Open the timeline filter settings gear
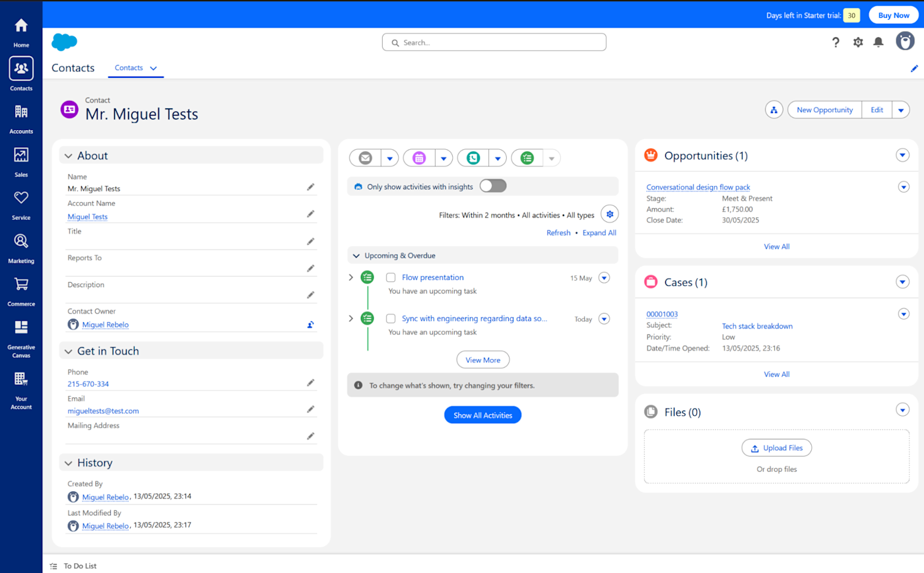 [x=610, y=214]
